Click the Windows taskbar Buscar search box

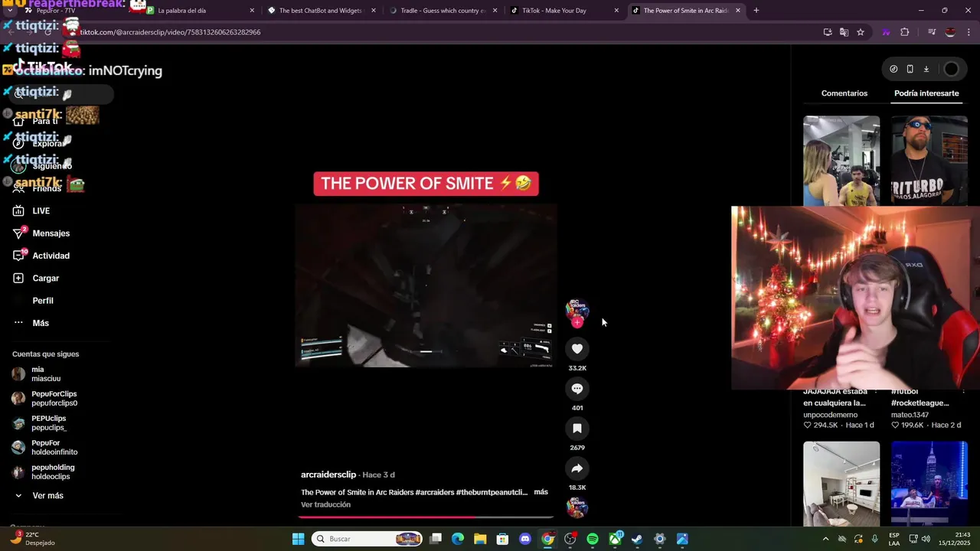click(x=367, y=539)
